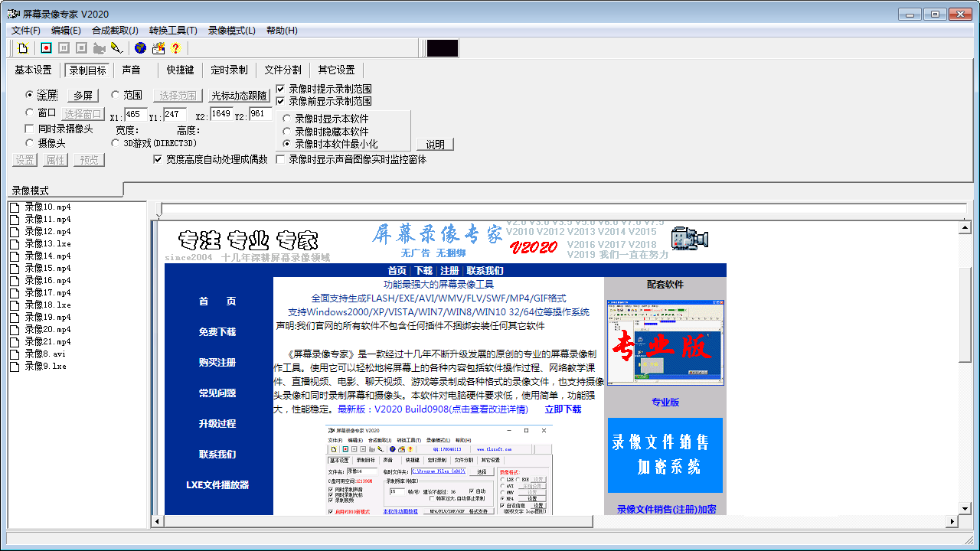Select the camera capture icon
This screenshot has width=980, height=551.
click(x=100, y=47)
